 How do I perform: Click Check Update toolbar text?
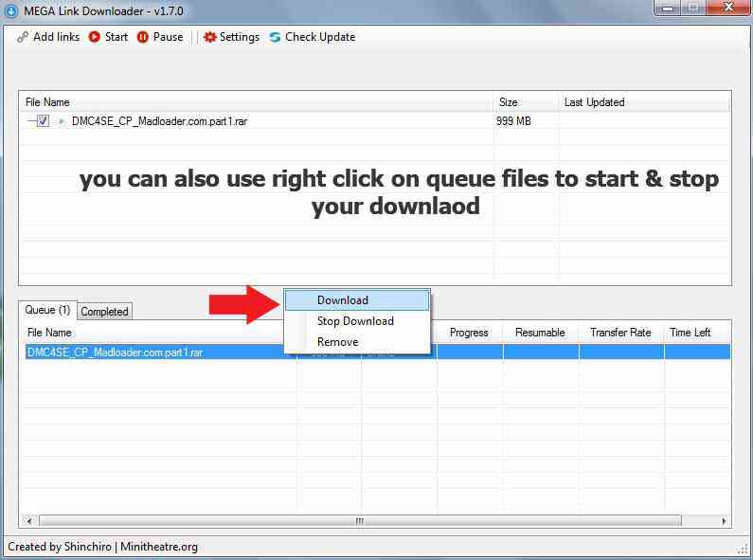pyautogui.click(x=320, y=37)
